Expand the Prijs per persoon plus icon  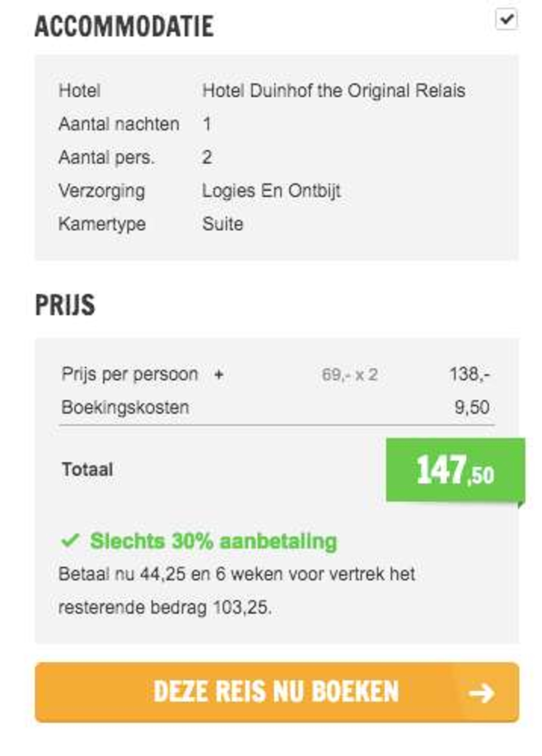pos(219,375)
